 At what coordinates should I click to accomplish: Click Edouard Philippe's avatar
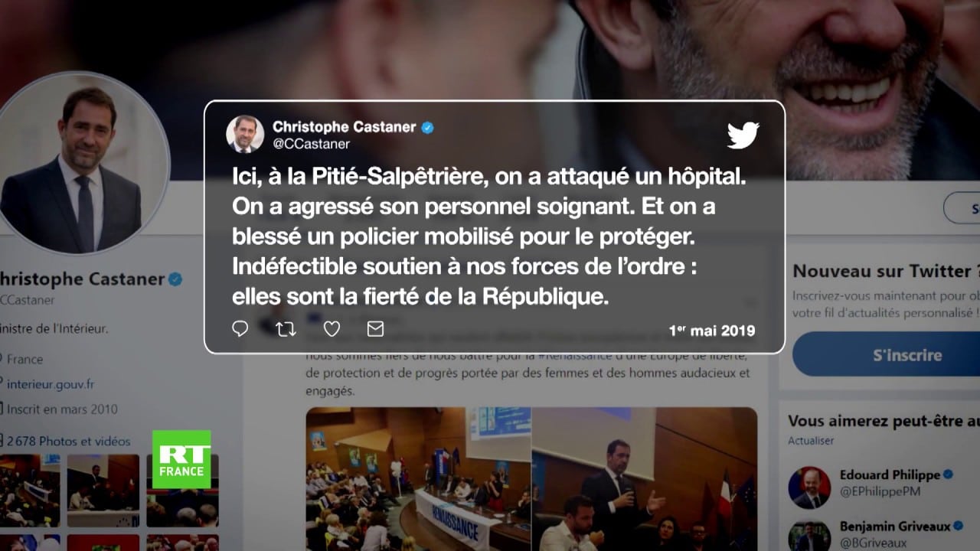(809, 487)
